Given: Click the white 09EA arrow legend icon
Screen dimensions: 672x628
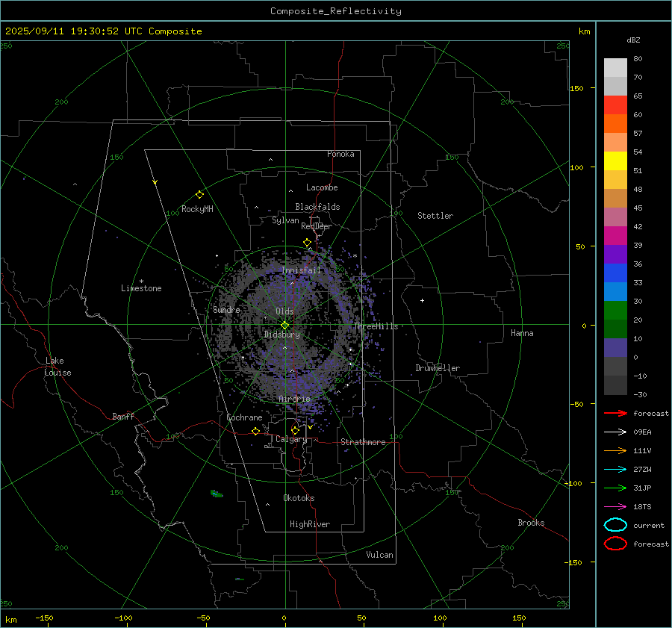Looking at the screenshot, I should tap(615, 432).
